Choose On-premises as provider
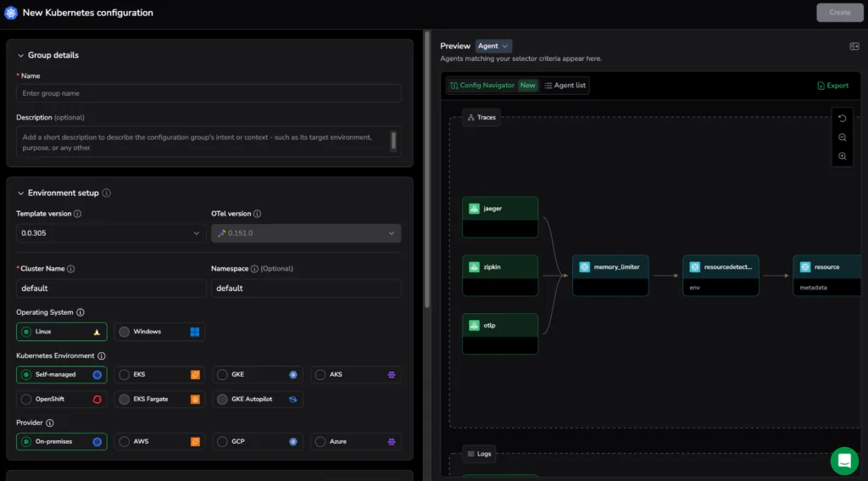The height and width of the screenshot is (481, 868). tap(61, 442)
